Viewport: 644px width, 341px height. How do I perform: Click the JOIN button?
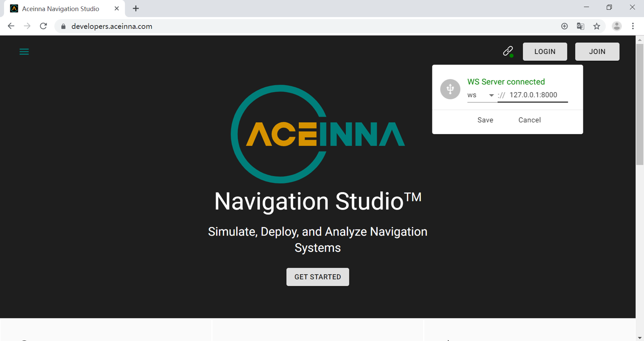click(597, 51)
